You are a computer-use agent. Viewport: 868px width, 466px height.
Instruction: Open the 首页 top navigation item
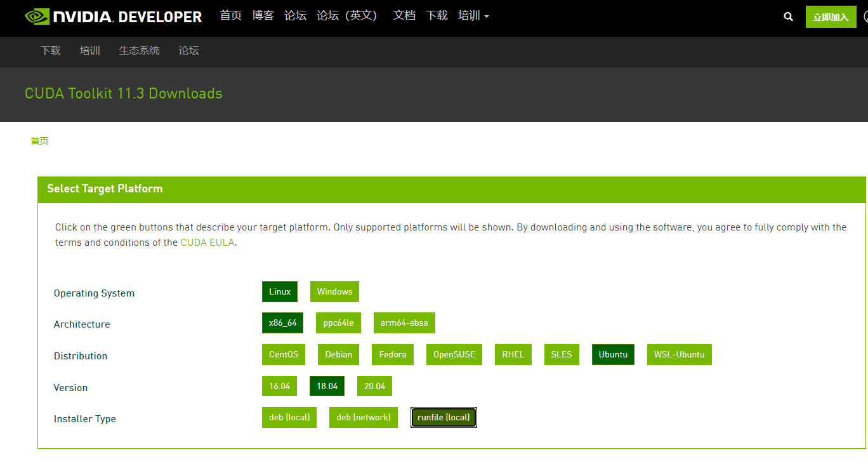pos(231,15)
